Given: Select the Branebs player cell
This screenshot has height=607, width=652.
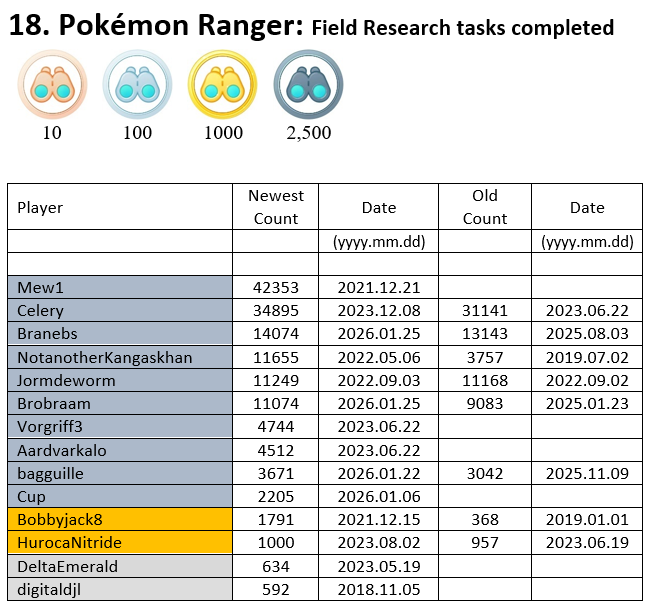Looking at the screenshot, I should coord(47,334).
